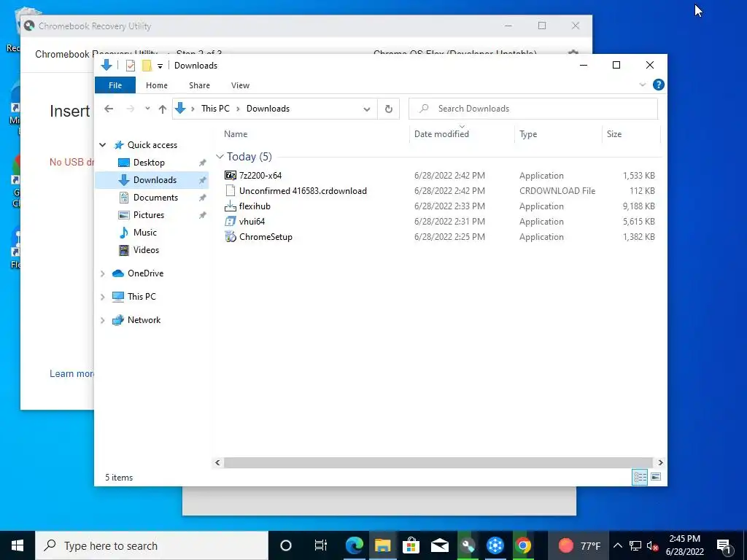This screenshot has width=747, height=560.
Task: Open Music in the navigation pane
Action: [145, 233]
